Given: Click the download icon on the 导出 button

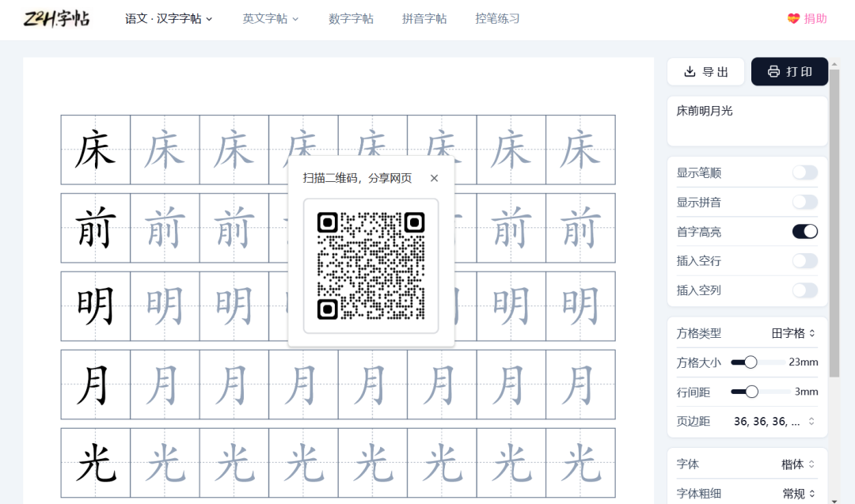Looking at the screenshot, I should [x=688, y=71].
